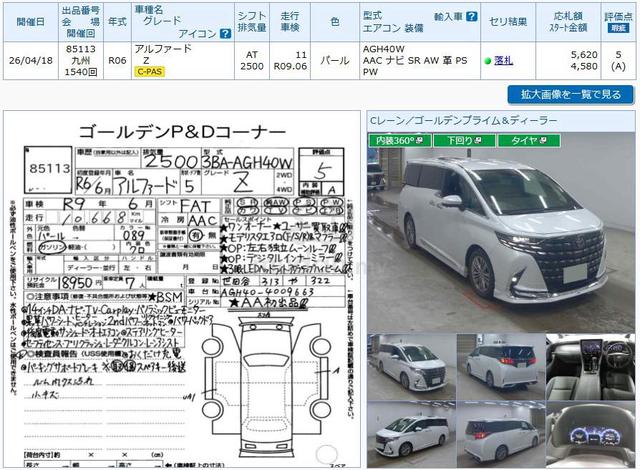
Task: Click the Cレーン／ゴールデンプライム&ディーラー heading
Action: click(463, 121)
